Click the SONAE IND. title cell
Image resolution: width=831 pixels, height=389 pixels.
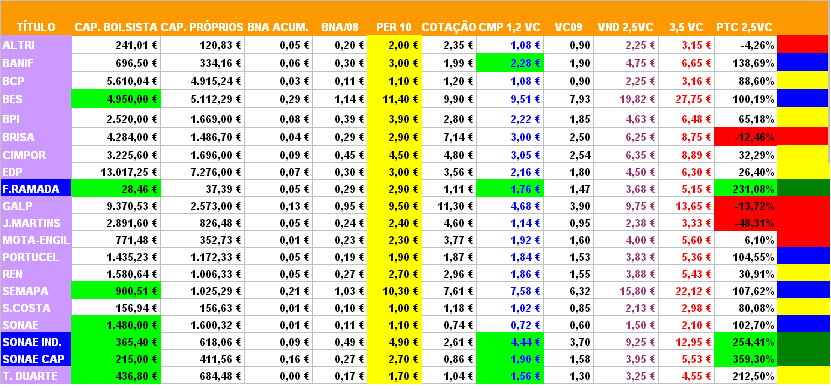(x=36, y=342)
